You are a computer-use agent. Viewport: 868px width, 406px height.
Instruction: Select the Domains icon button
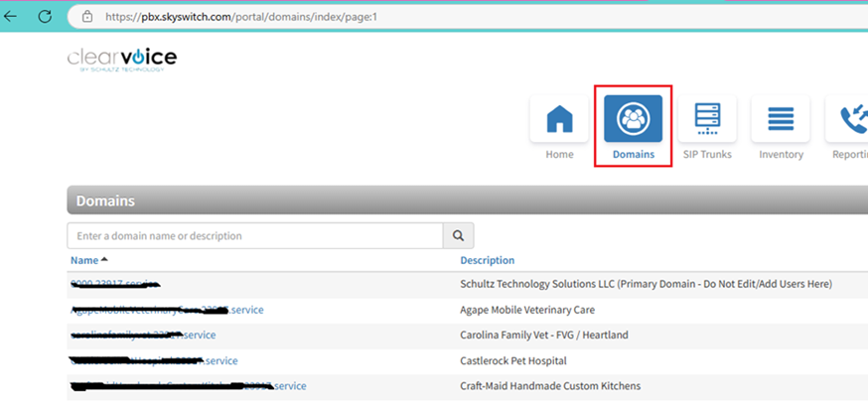(x=633, y=120)
